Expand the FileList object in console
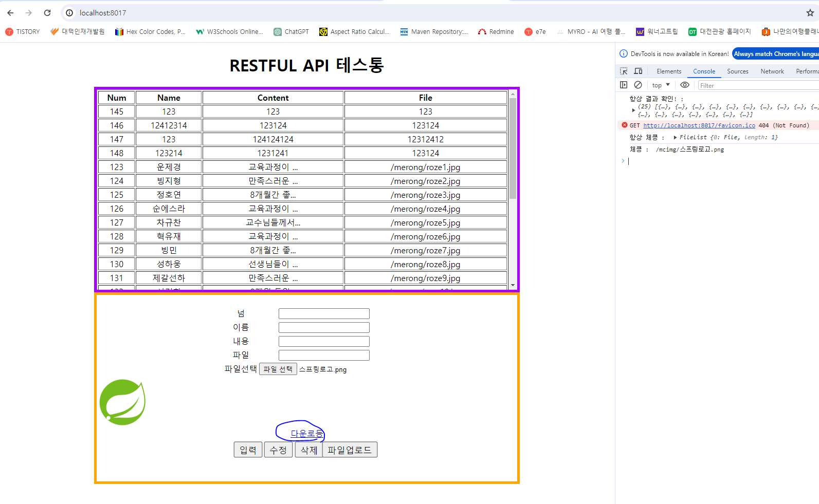This screenshot has height=504, width=819. (675, 137)
